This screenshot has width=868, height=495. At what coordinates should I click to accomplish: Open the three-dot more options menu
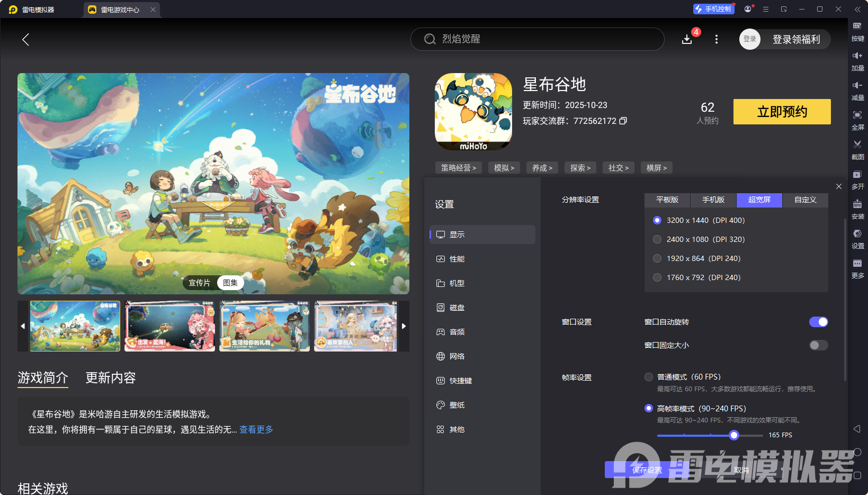pos(717,39)
